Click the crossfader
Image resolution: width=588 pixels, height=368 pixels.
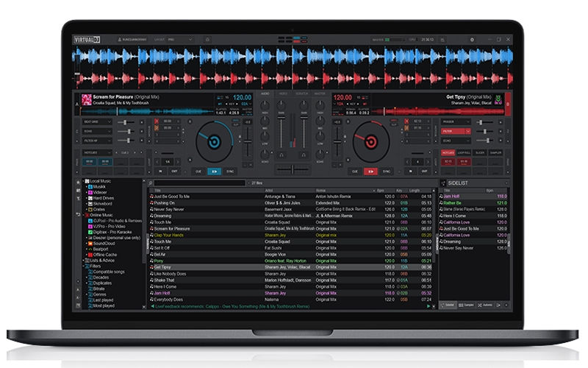point(293,170)
